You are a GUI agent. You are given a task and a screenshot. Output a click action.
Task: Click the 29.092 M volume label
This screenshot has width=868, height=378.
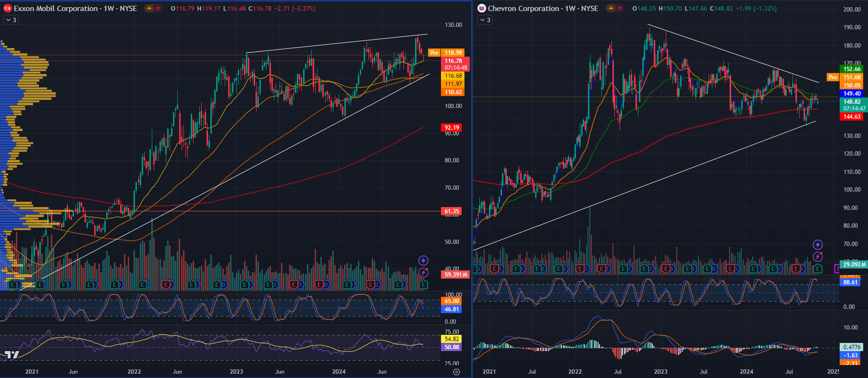pyautogui.click(x=854, y=265)
